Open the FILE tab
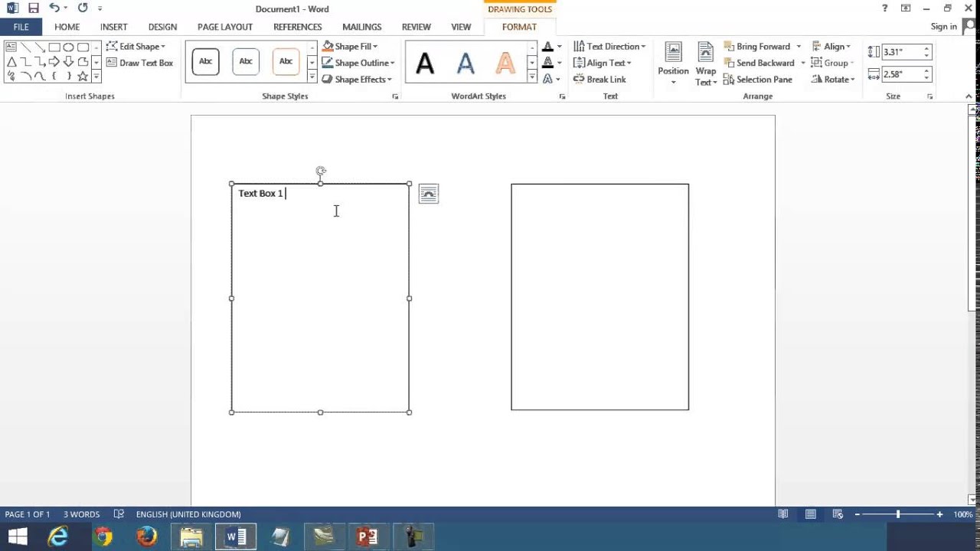This screenshot has width=980, height=551. point(21,27)
